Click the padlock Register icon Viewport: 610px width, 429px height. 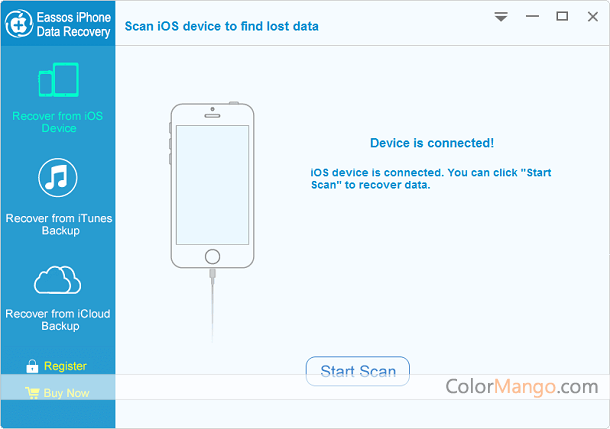coord(32,366)
